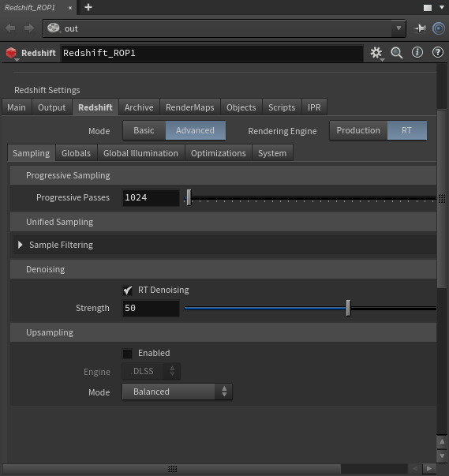Choose the RT rendering engine
Image resolution: width=449 pixels, height=476 pixels.
(x=407, y=130)
